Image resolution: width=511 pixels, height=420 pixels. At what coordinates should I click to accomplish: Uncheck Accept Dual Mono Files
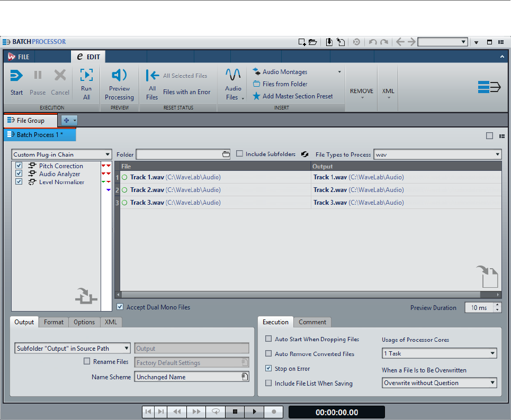120,307
